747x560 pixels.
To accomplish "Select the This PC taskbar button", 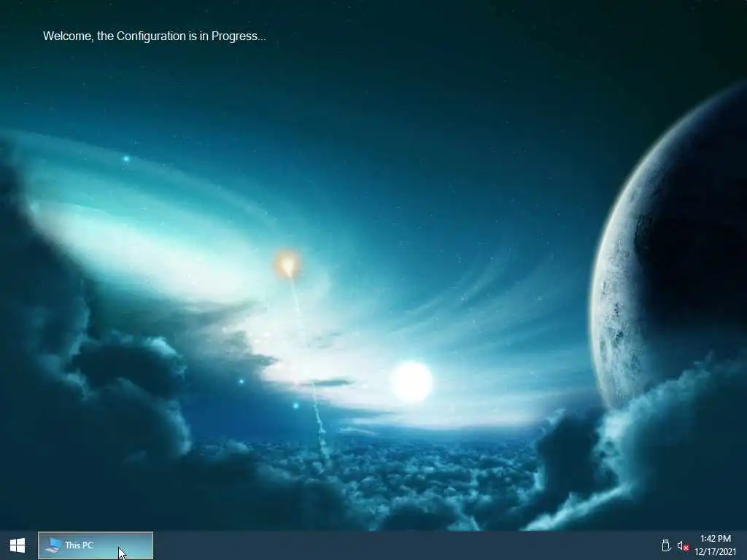I will pos(96,545).
